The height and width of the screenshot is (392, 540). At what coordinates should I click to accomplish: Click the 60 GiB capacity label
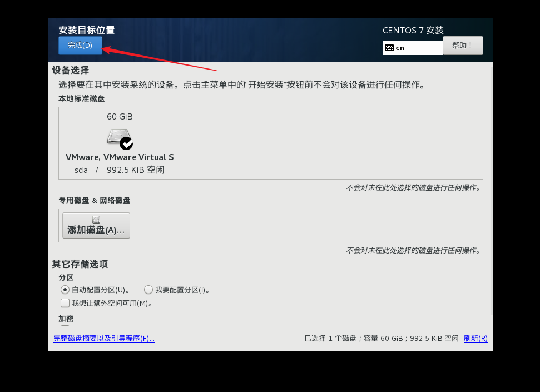coord(120,117)
